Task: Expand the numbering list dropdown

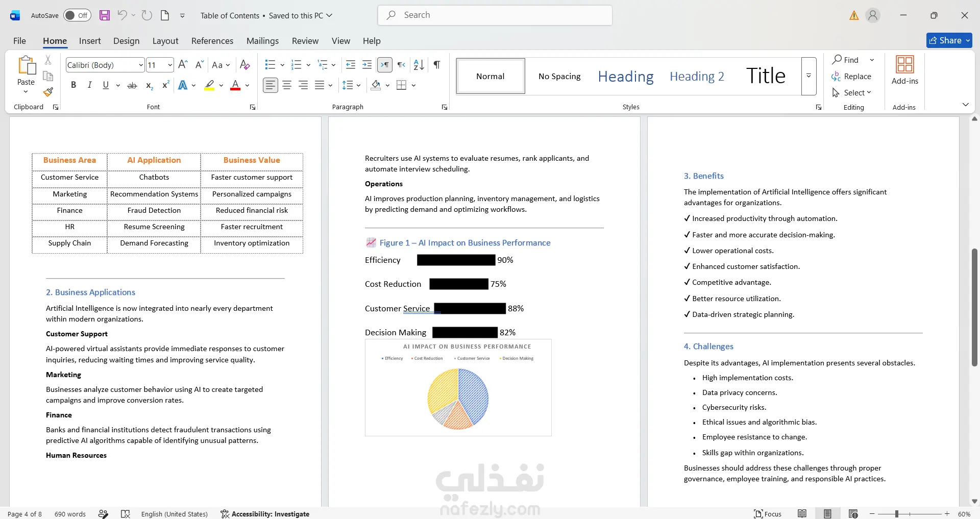Action: pos(308,65)
